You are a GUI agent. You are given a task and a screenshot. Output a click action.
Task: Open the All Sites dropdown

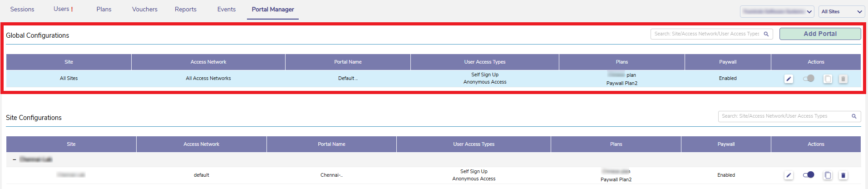tap(841, 12)
